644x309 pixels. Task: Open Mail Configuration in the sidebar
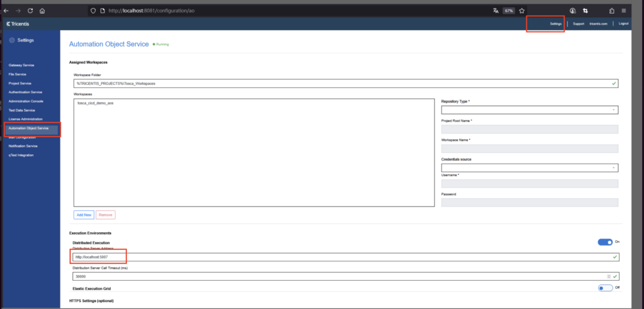tap(22, 138)
